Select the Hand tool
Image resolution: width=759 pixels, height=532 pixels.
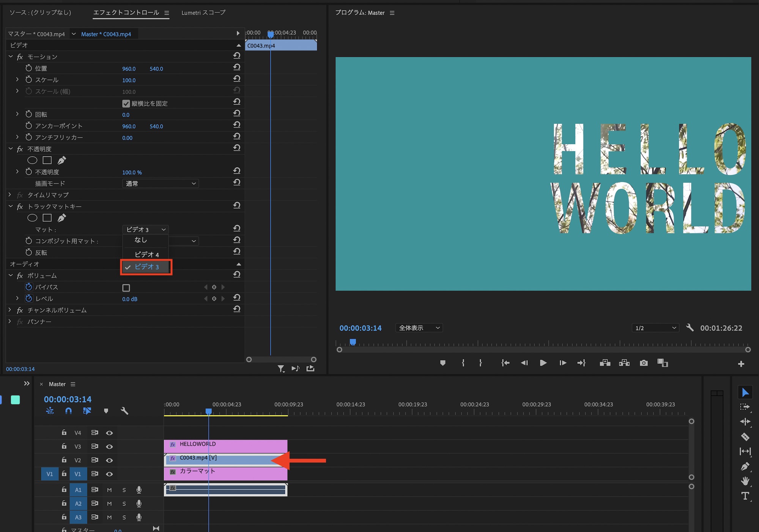click(x=745, y=481)
